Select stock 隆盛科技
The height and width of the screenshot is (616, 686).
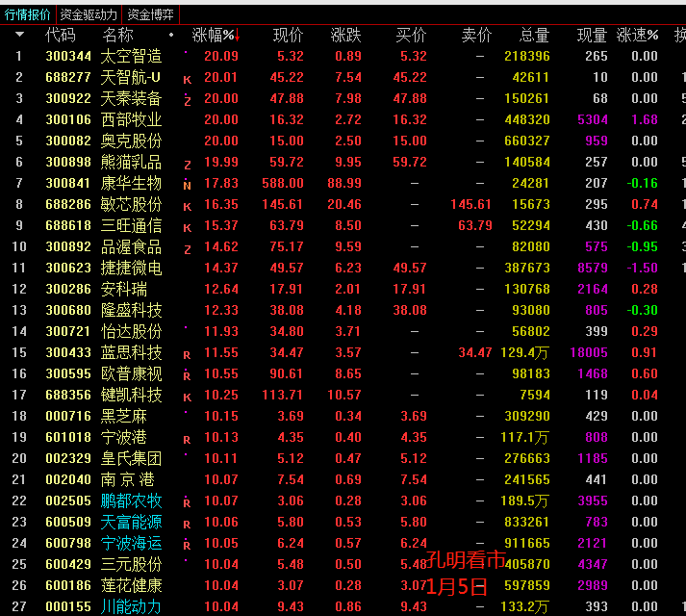pos(131,311)
